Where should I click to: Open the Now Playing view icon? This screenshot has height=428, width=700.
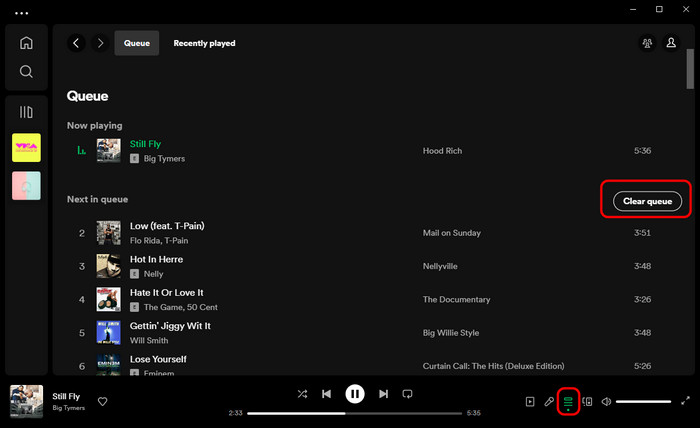[530, 402]
